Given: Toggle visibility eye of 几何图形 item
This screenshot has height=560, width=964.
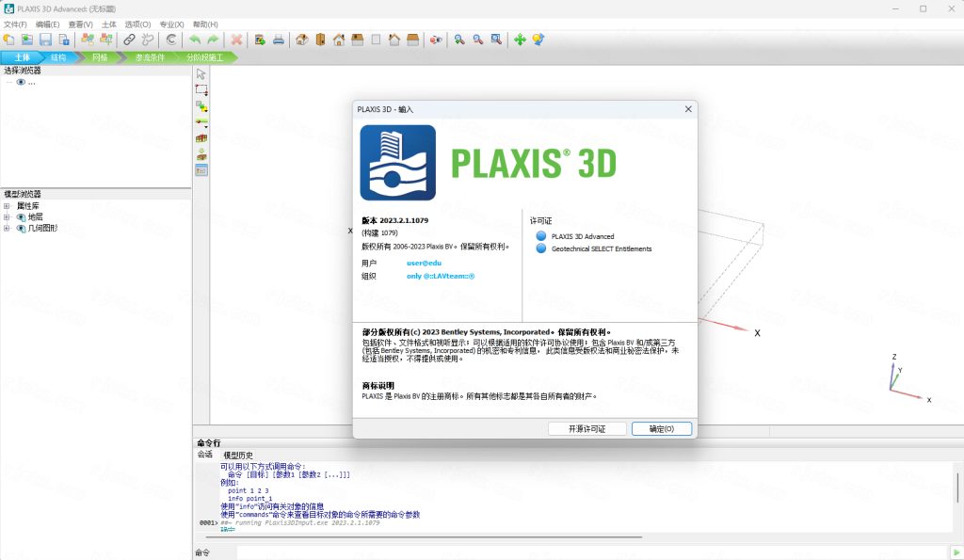Looking at the screenshot, I should click(21, 229).
